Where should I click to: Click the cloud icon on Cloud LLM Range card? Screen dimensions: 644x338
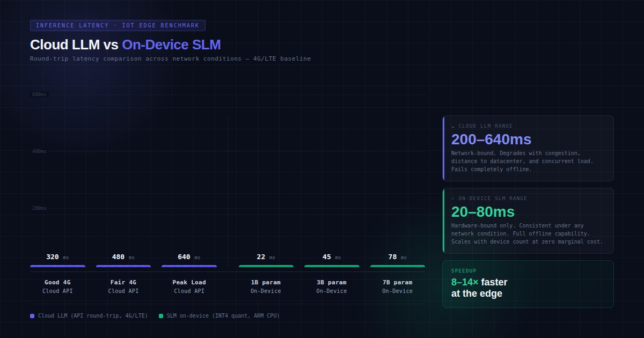pos(453,126)
